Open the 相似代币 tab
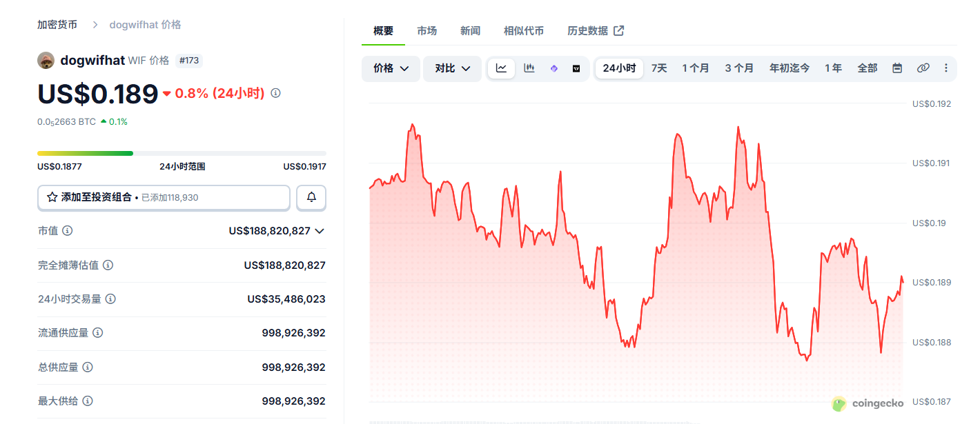 (524, 30)
